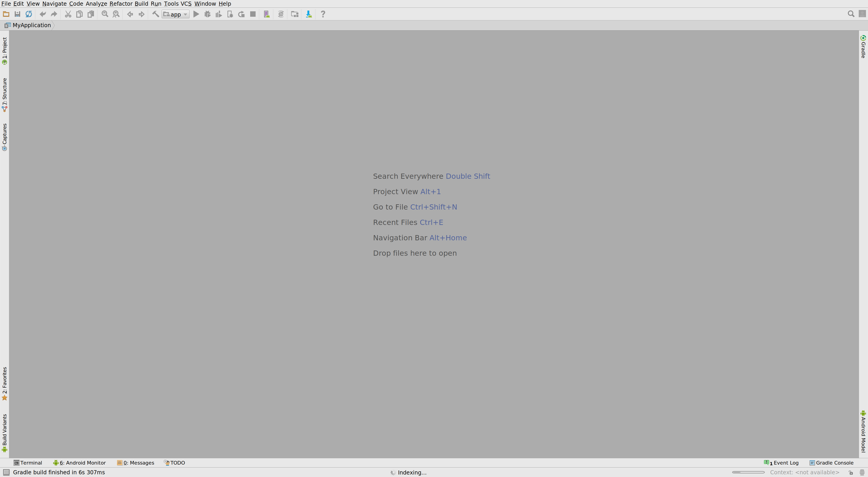Click the Run with Coverage icon
Image resolution: width=868 pixels, height=477 pixels.
219,14
